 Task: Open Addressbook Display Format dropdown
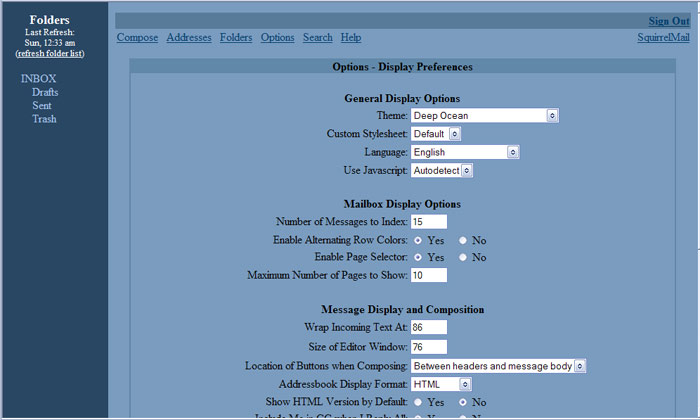(441, 384)
